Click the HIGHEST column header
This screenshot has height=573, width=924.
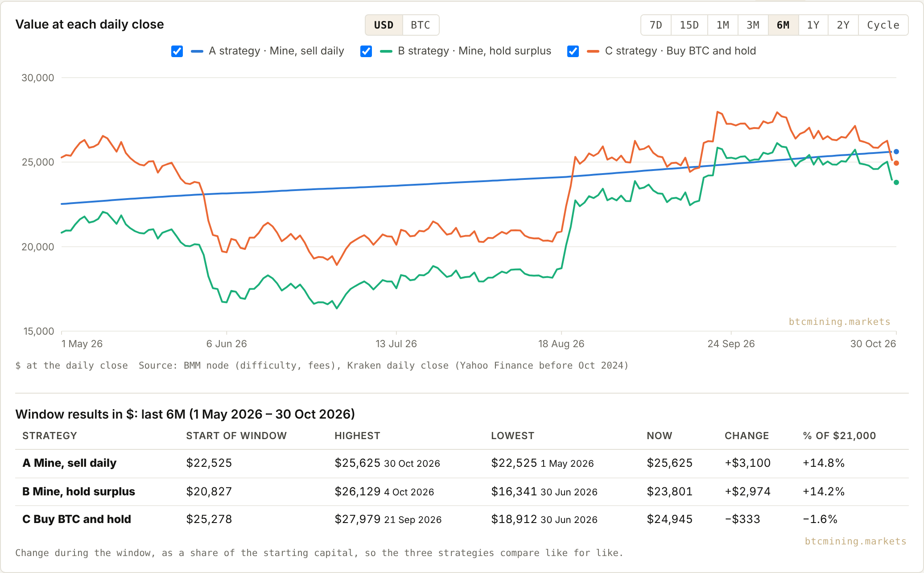357,436
